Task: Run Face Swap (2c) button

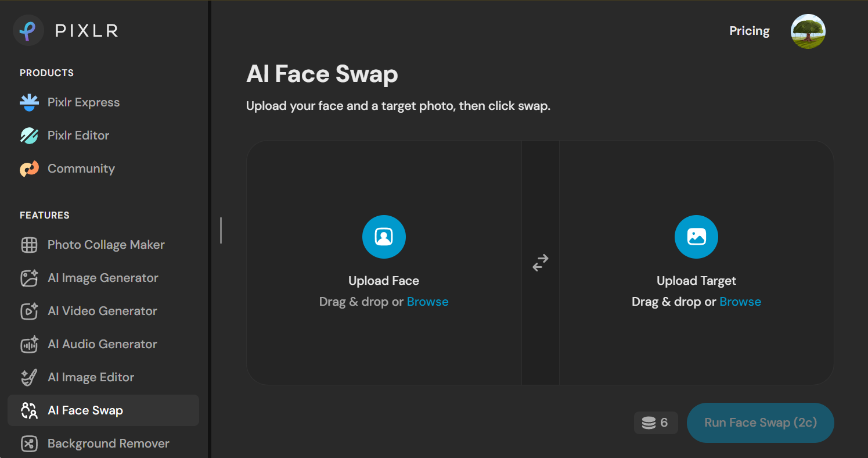Action: click(761, 423)
